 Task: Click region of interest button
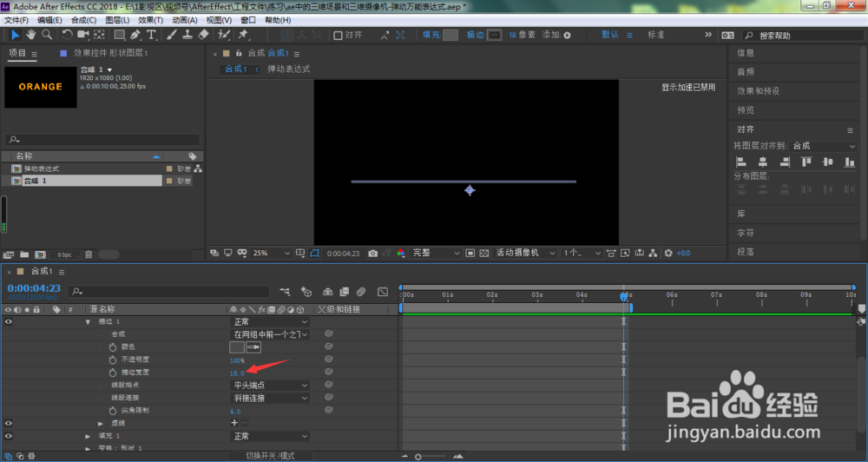470,254
